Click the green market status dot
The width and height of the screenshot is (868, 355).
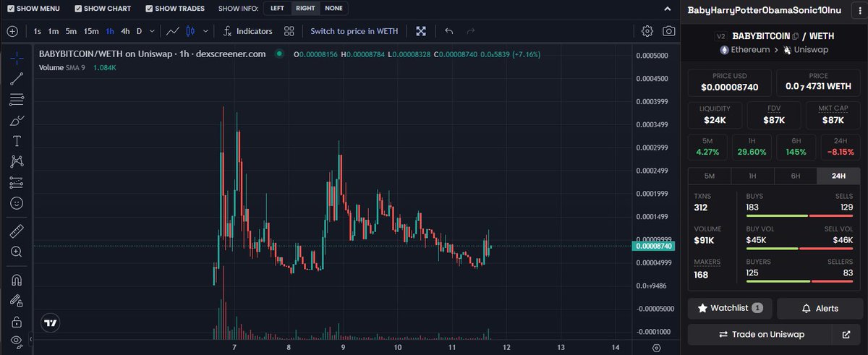pos(279,54)
